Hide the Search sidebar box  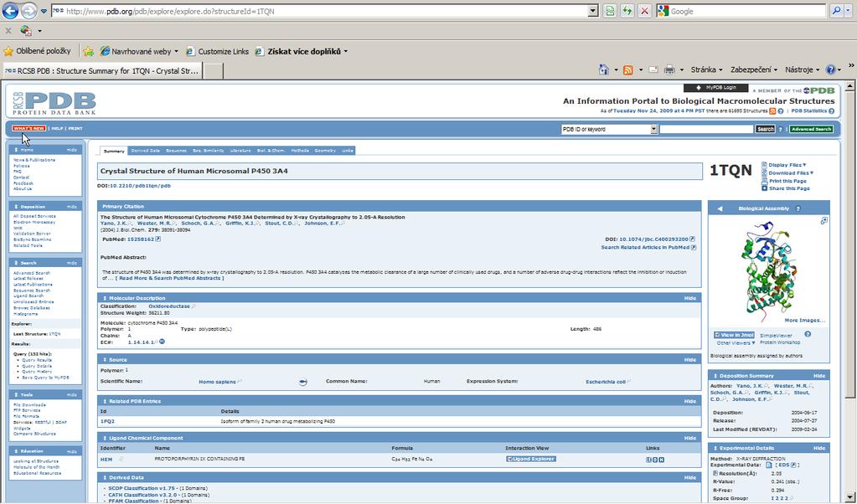[x=71, y=263]
